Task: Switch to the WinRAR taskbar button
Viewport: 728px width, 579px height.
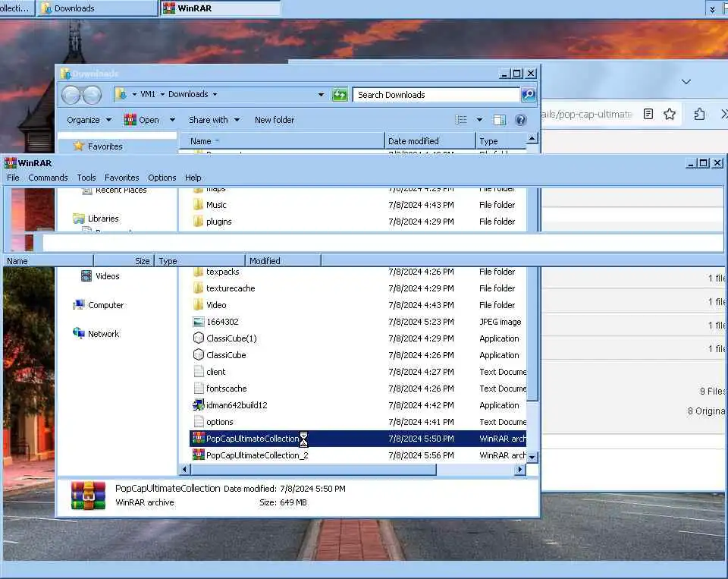Action: pyautogui.click(x=220, y=8)
